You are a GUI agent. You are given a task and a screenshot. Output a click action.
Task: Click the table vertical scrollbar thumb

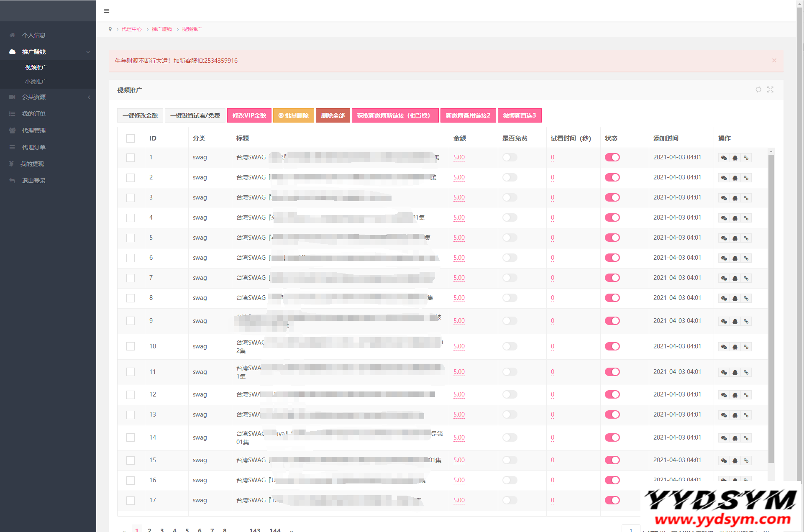click(771, 309)
